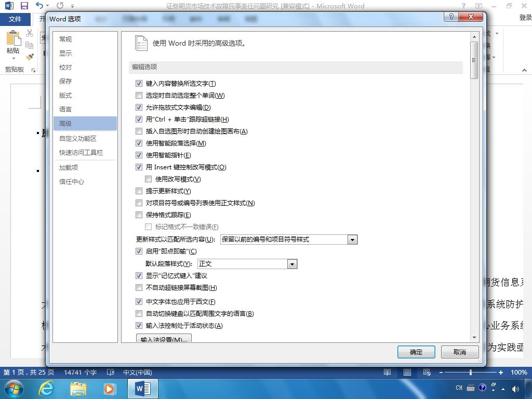Select 信任中心 category

[85, 181]
